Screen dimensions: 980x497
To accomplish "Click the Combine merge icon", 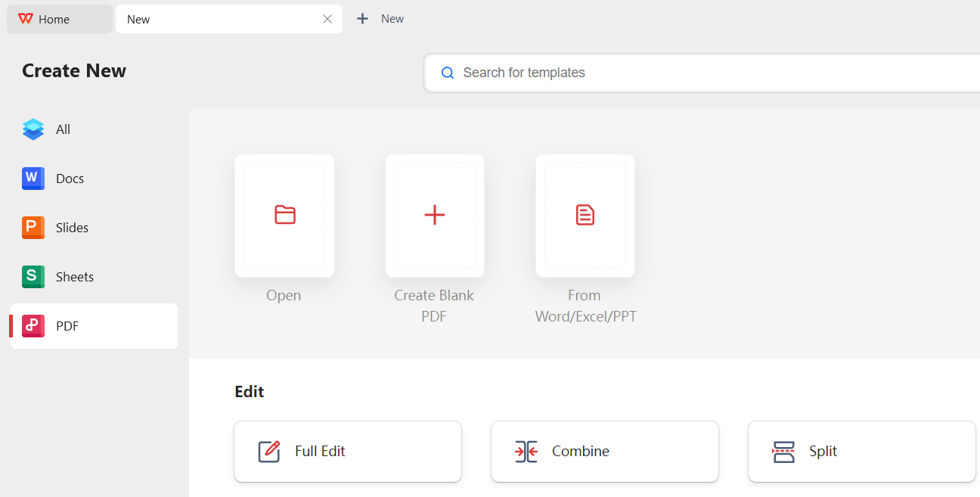I will click(526, 451).
